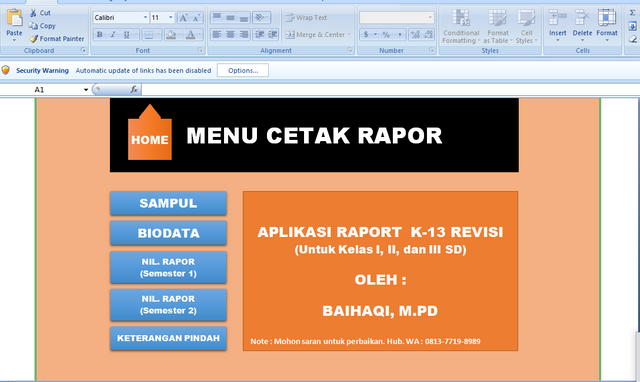The height and width of the screenshot is (382, 640).
Task: Click Grow Font icon
Action: 184,18
